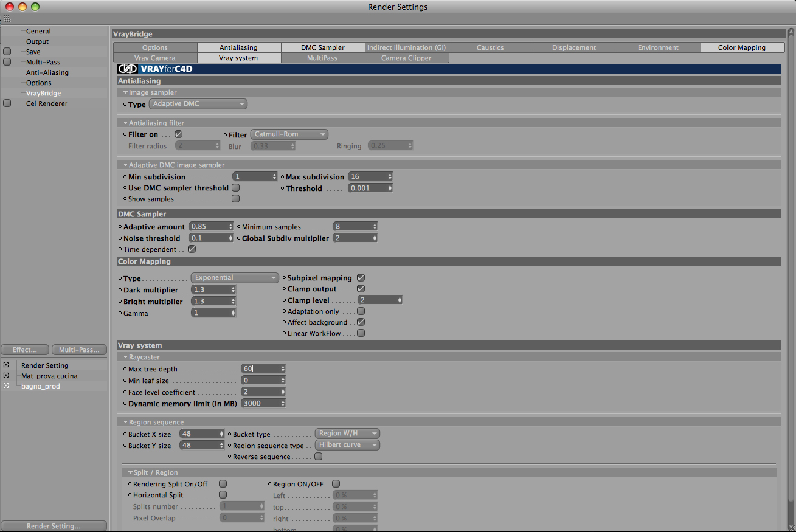
Task: Click the VRAYforC4D logo banner
Action: (x=156, y=69)
